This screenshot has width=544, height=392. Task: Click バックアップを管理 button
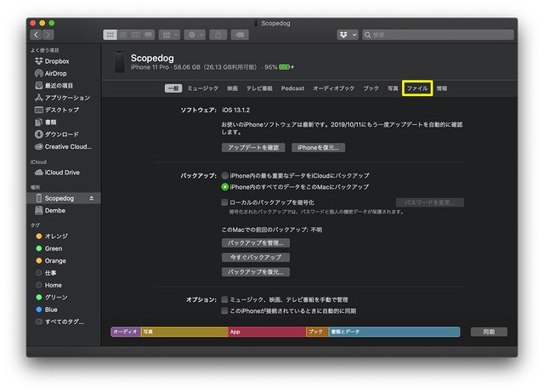[x=256, y=243]
